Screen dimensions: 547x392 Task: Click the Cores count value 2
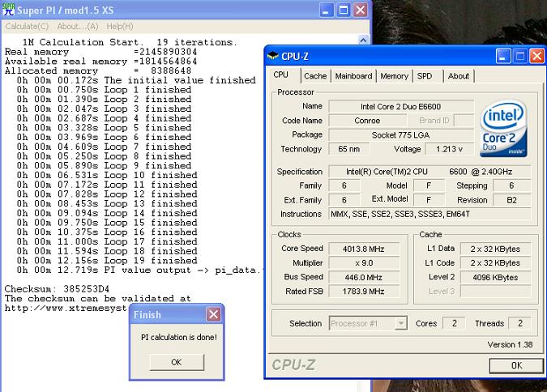454,323
